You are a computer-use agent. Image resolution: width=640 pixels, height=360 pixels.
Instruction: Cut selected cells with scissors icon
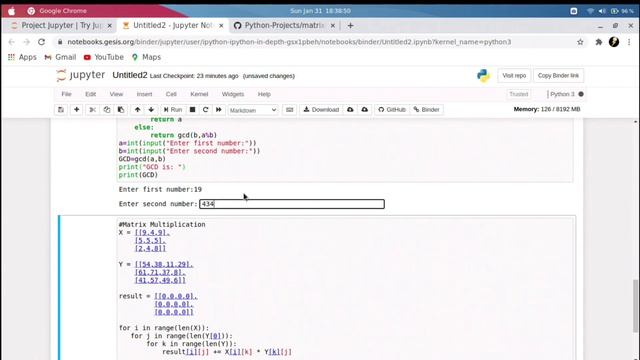(x=93, y=110)
